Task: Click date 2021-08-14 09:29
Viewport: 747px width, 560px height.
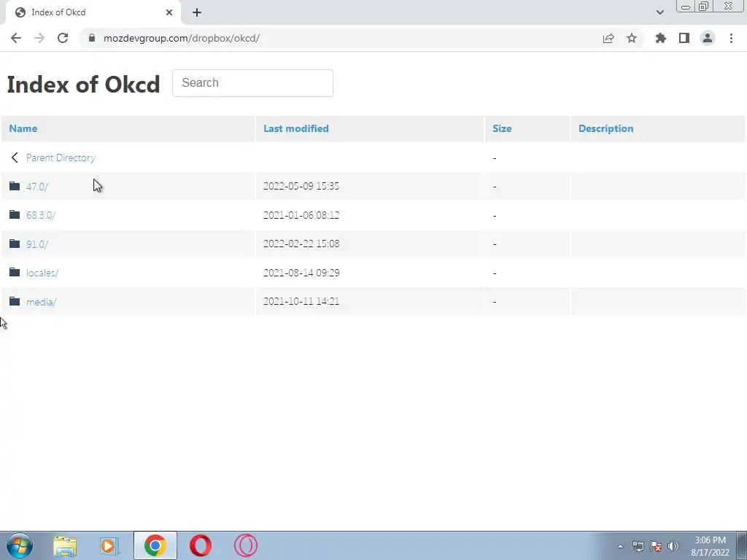Action: click(301, 273)
